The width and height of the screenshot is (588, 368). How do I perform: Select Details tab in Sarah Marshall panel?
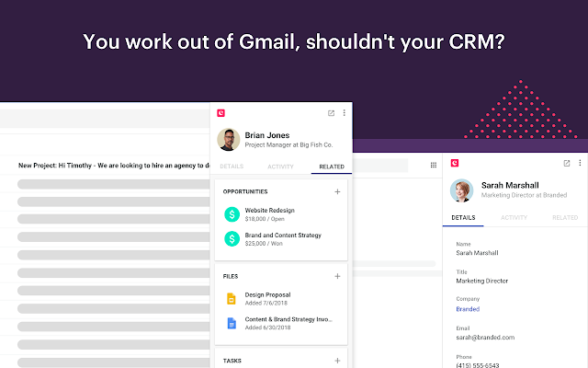463,218
